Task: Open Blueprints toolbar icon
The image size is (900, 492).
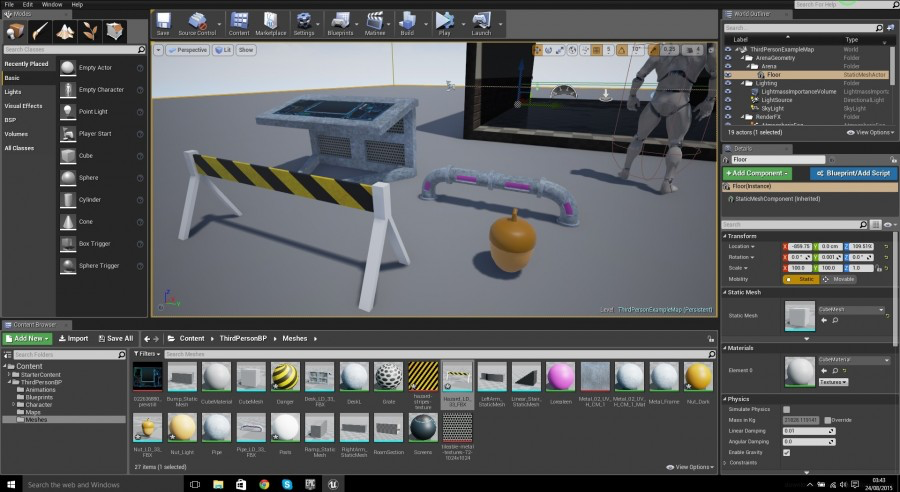Action: pyautogui.click(x=340, y=24)
